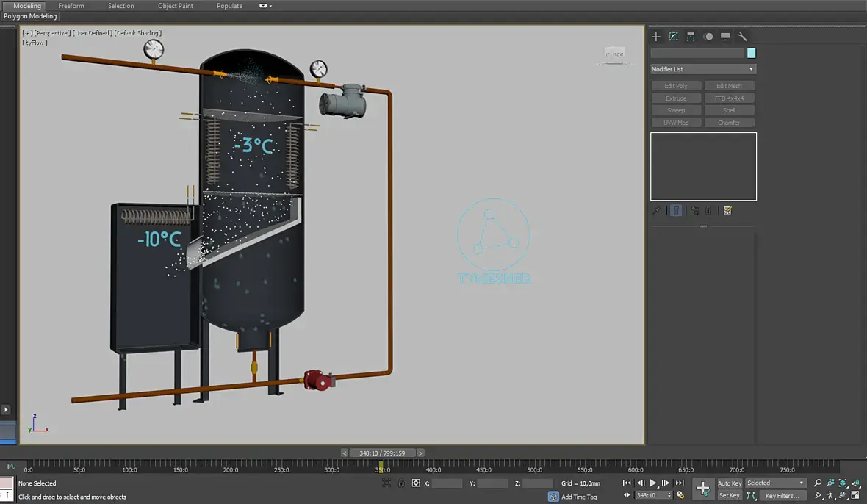Open the Selected key filter dropdown
The width and height of the screenshot is (867, 504).
click(775, 483)
